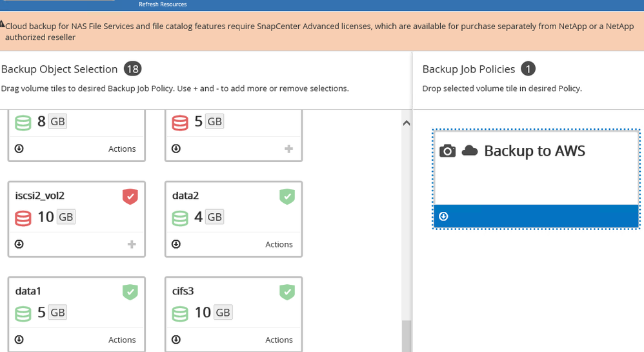Click the red shield icon on iscsi2_vol2
Viewport: 644px width, 352px height.
pyautogui.click(x=130, y=196)
